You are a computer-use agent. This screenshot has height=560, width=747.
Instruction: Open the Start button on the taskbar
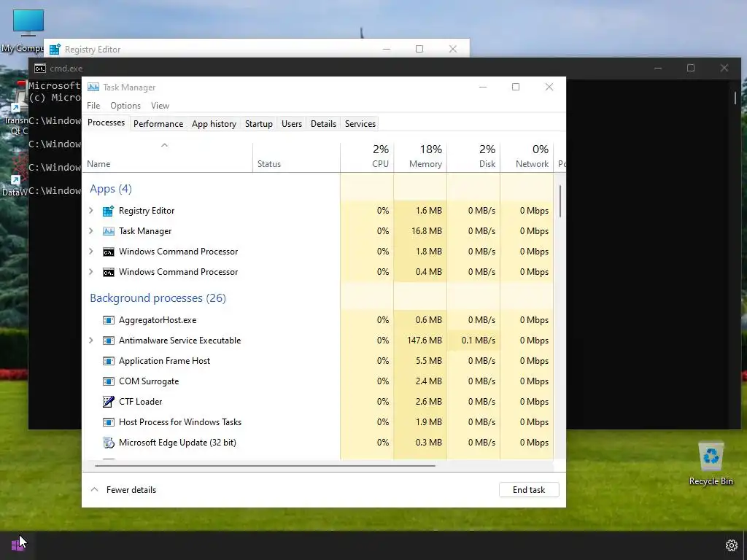tap(18, 545)
